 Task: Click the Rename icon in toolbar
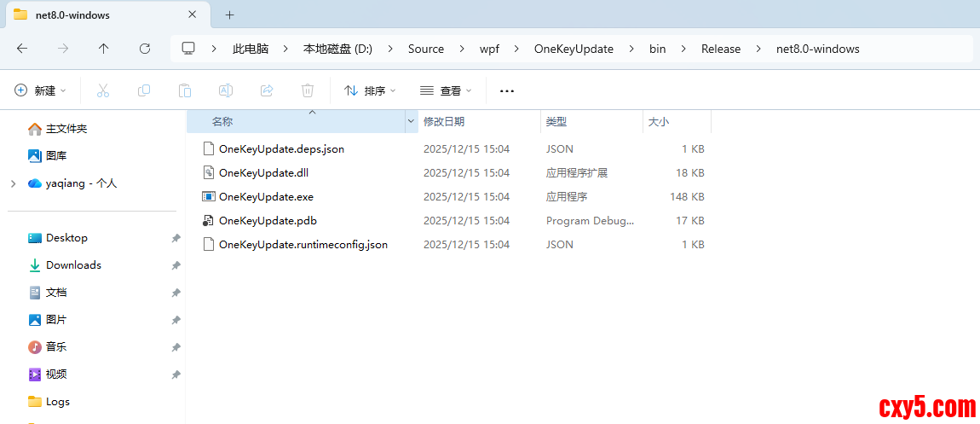coord(226,90)
